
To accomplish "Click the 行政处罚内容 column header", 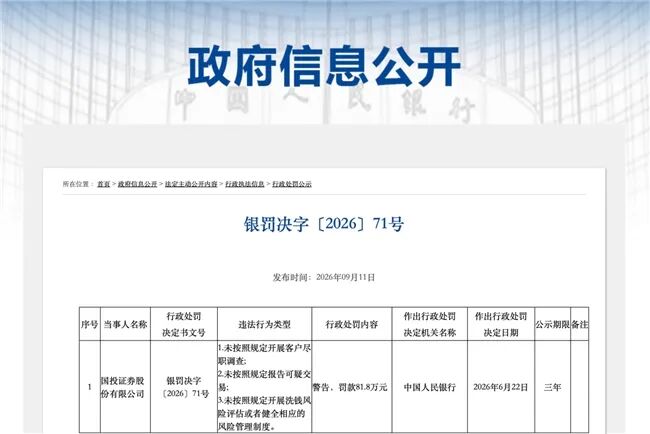I will pyautogui.click(x=352, y=324).
